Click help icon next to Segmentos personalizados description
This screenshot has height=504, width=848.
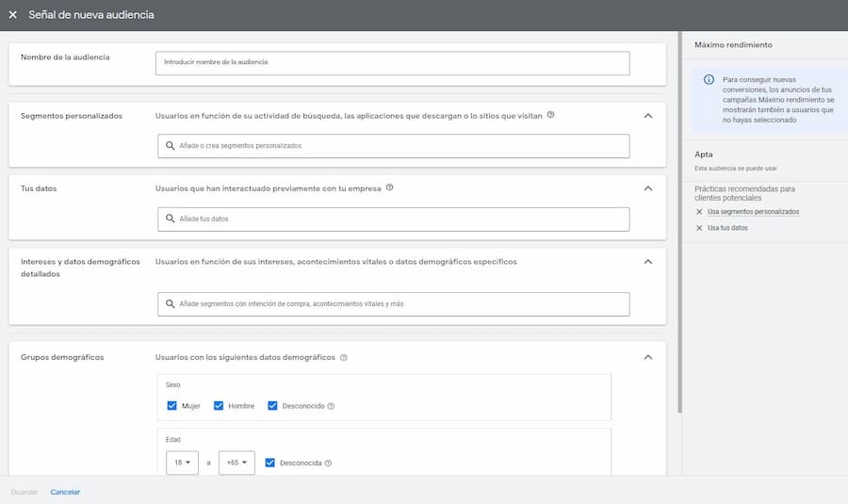click(x=550, y=115)
